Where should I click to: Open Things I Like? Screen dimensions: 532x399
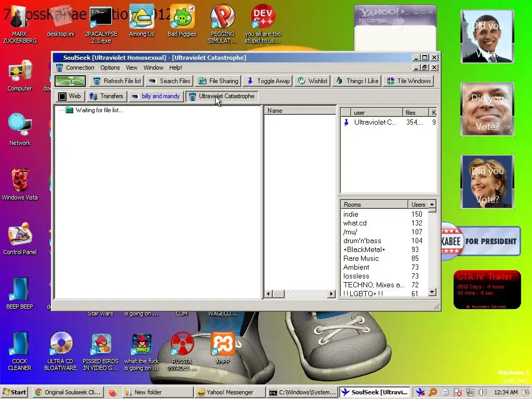[357, 81]
